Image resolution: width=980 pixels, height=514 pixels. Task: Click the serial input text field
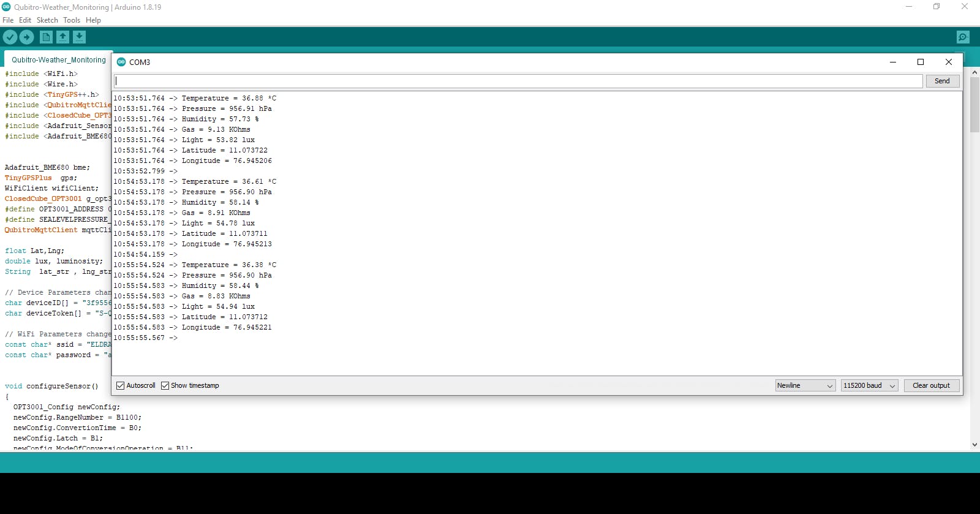tap(518, 81)
